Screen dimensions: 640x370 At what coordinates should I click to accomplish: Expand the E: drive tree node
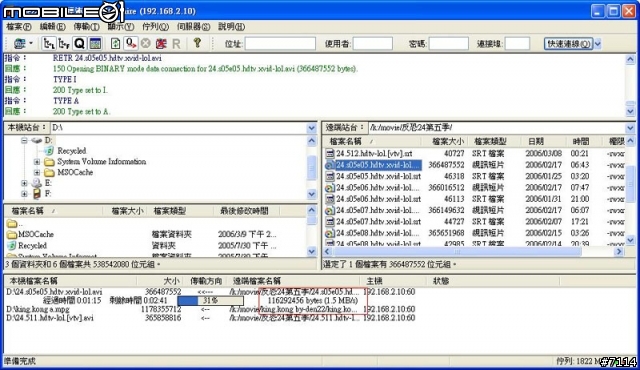coord(24,183)
